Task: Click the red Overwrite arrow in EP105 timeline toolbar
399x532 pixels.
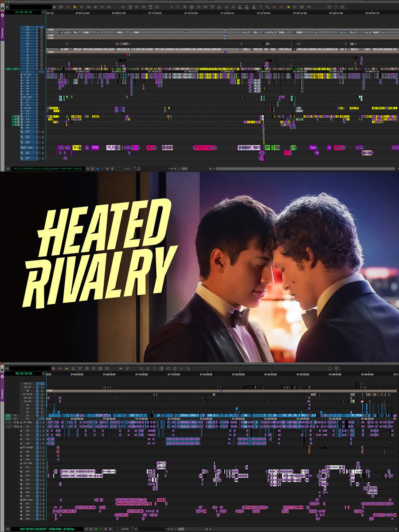Action: [x=60, y=368]
